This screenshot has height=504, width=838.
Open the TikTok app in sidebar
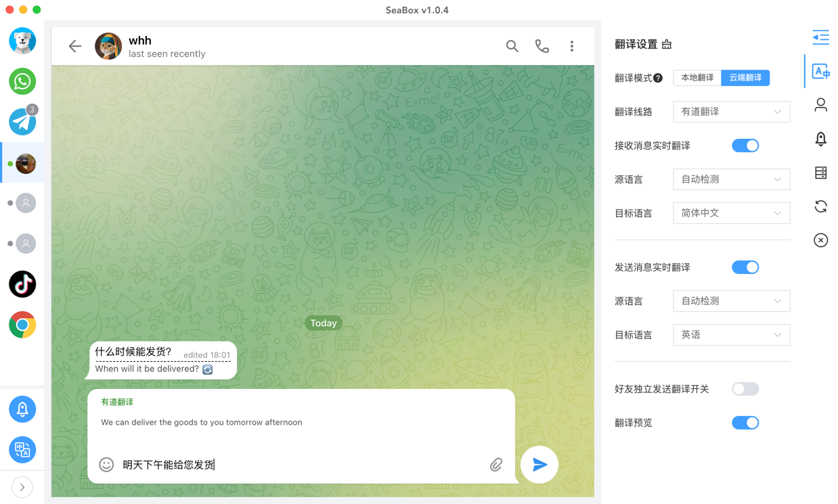tap(22, 284)
